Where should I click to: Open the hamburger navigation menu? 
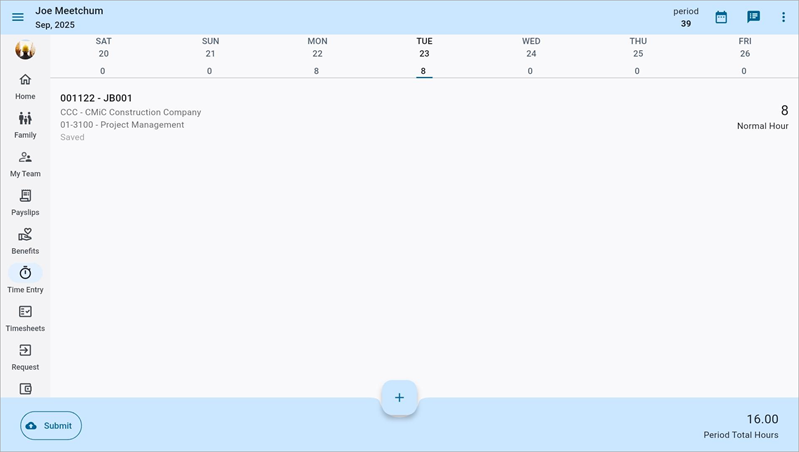click(x=18, y=17)
